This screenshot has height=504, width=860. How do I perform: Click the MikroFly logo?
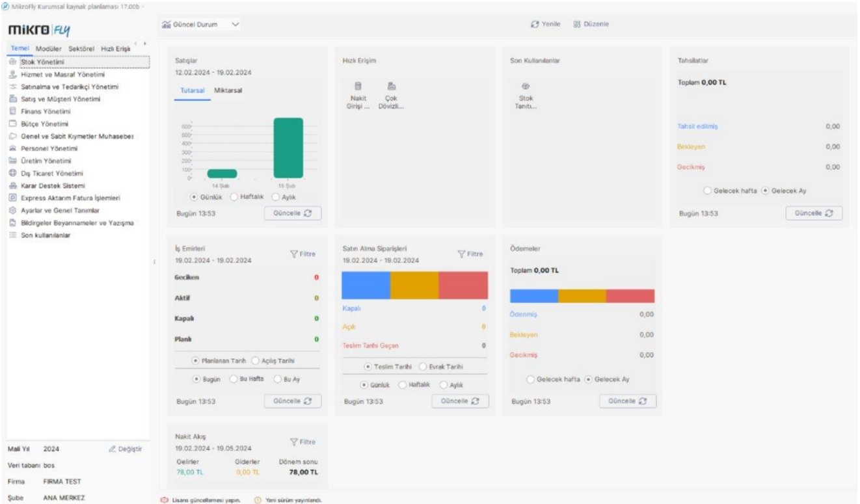point(39,31)
